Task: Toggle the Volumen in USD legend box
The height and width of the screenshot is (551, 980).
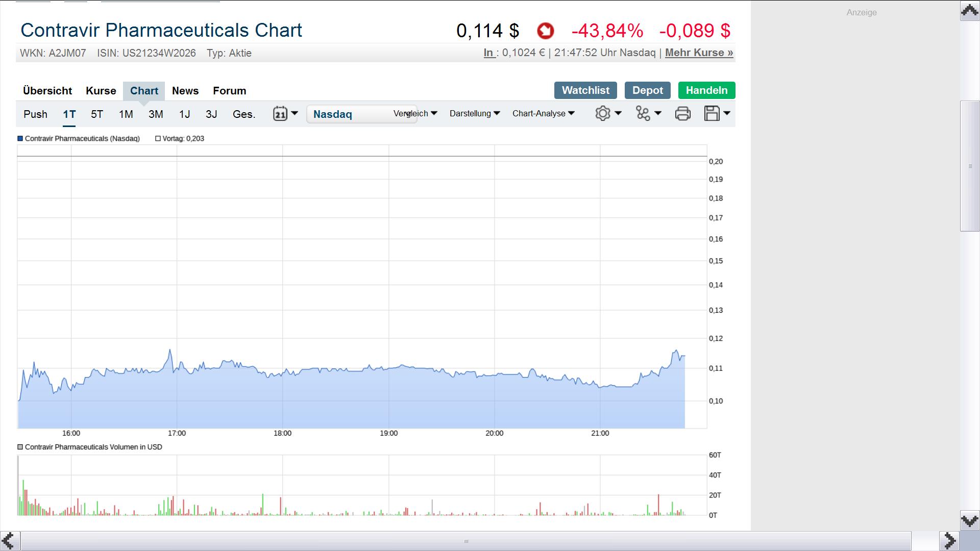Action: [20, 447]
